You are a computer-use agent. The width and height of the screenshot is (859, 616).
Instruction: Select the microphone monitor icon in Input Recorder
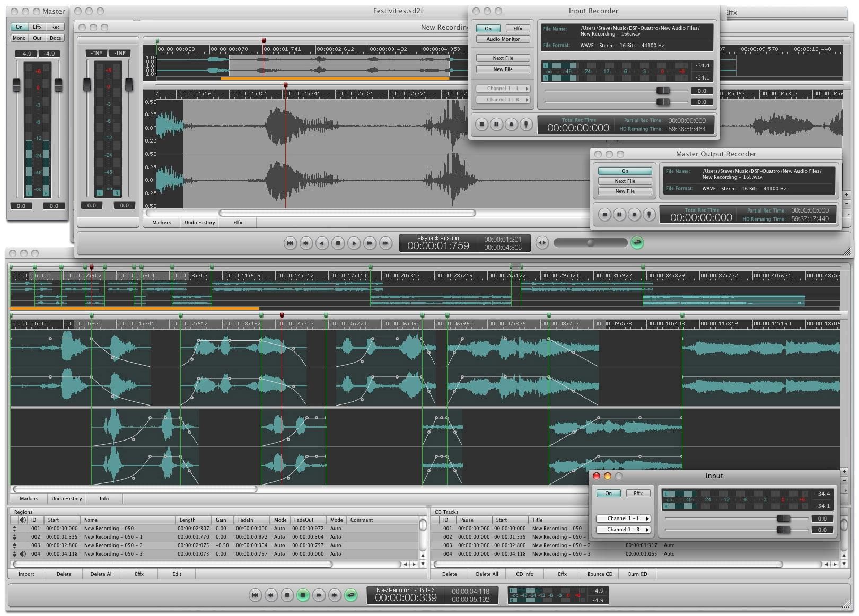[525, 124]
